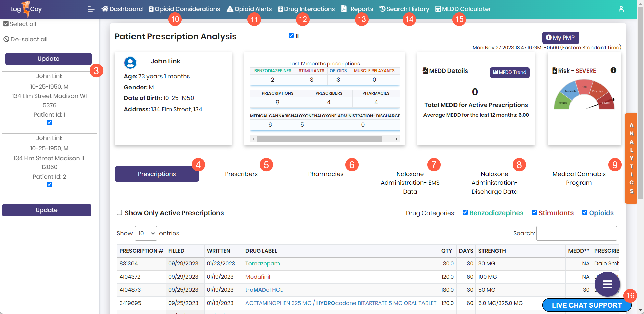Open the show entries count dropdown
This screenshot has height=314, width=644.
(146, 233)
